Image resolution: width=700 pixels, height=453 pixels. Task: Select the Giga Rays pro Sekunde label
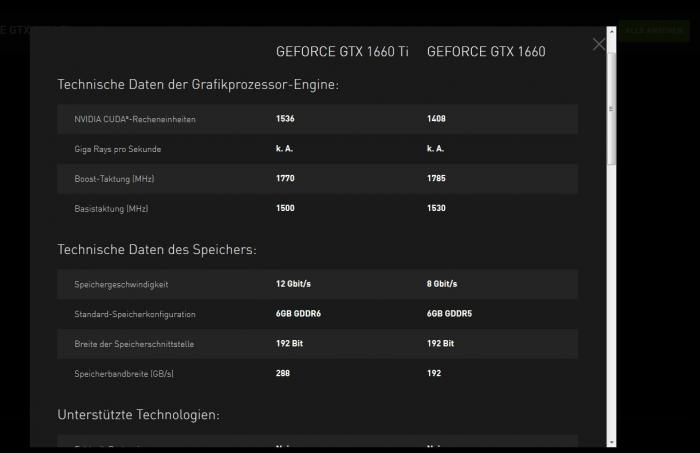coord(117,149)
